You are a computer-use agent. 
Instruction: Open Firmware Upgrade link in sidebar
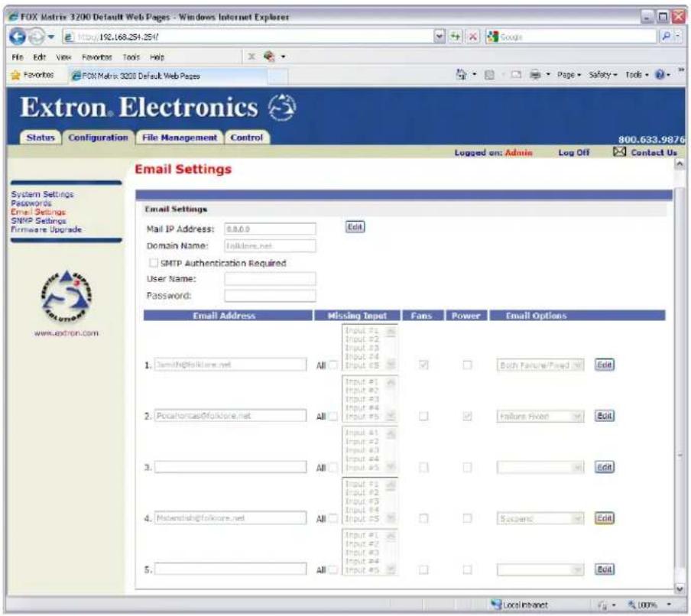[x=47, y=229]
